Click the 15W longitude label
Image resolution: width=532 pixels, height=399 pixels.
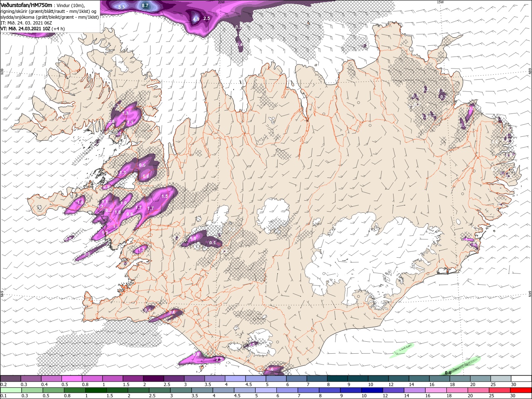pos(440,2)
